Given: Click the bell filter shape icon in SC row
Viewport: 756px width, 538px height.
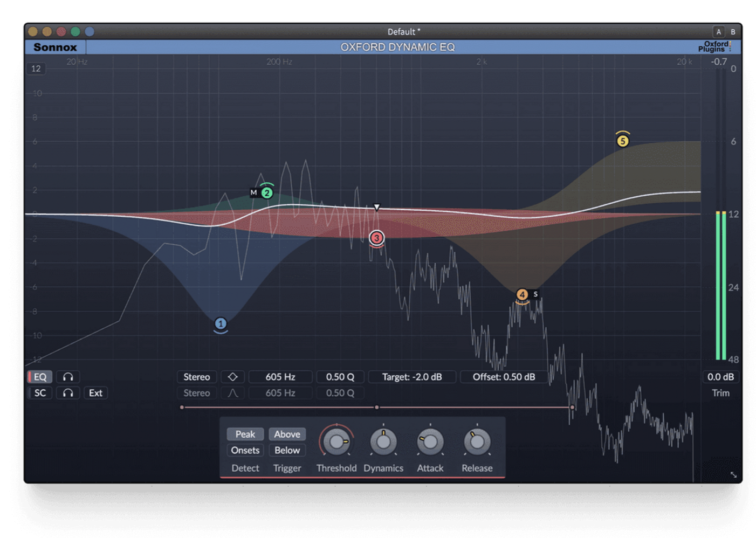Looking at the screenshot, I should click(233, 393).
